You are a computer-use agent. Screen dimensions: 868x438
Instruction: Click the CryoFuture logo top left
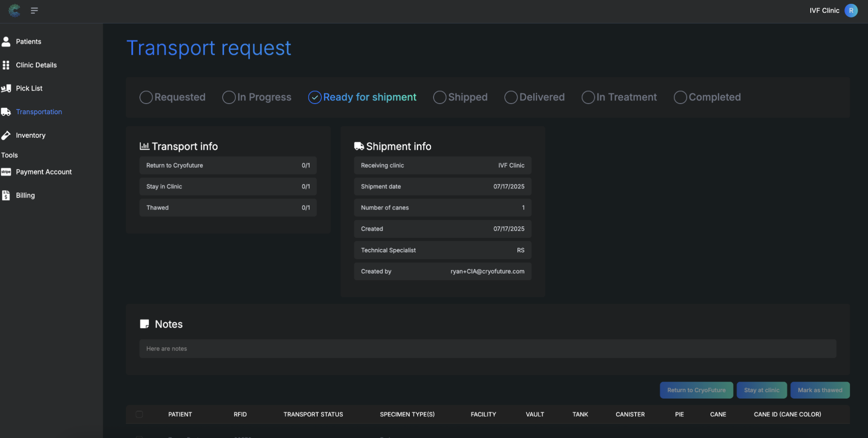14,10
